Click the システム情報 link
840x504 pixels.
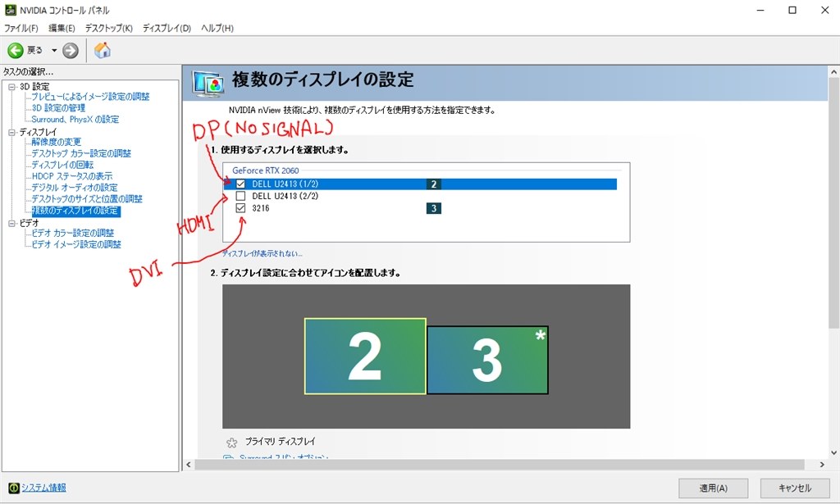point(43,488)
